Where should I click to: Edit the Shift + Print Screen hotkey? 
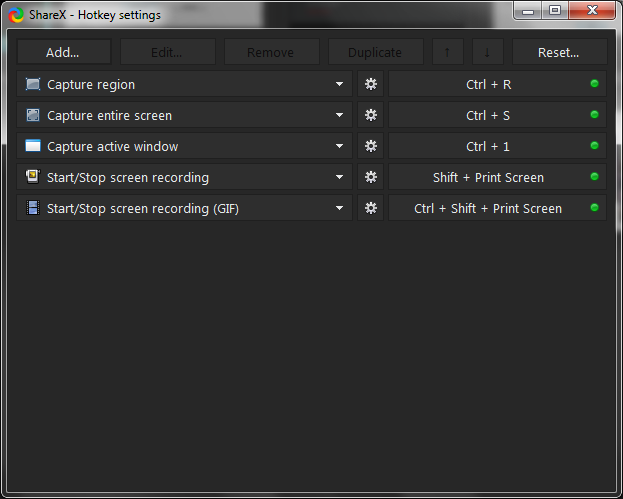489,177
